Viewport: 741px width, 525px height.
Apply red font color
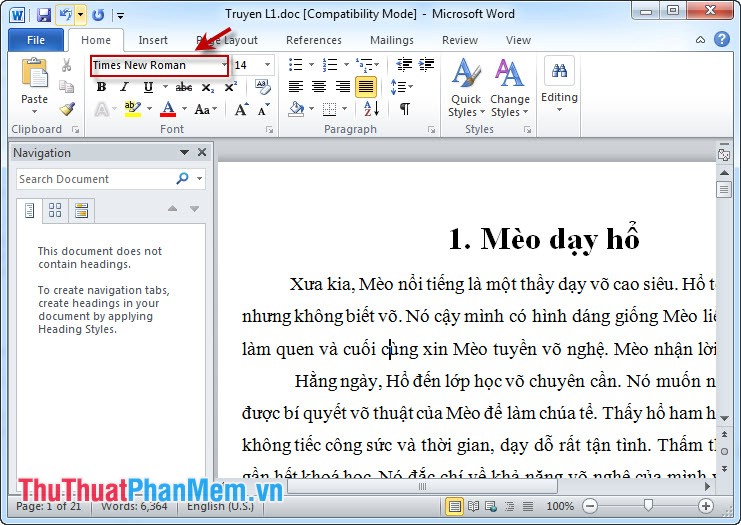(x=168, y=109)
